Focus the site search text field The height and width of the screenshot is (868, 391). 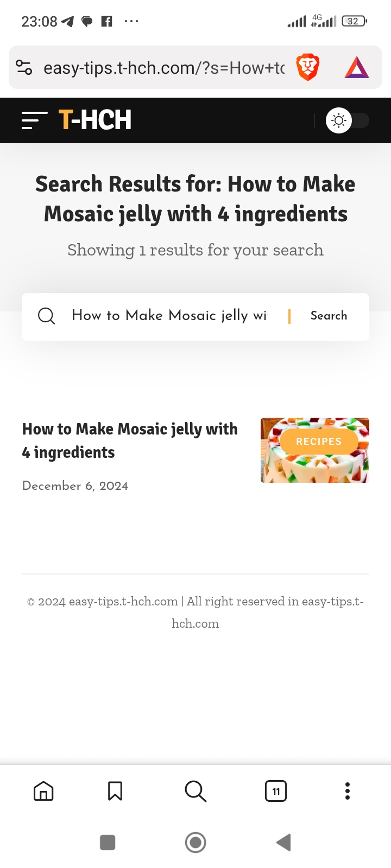point(169,316)
